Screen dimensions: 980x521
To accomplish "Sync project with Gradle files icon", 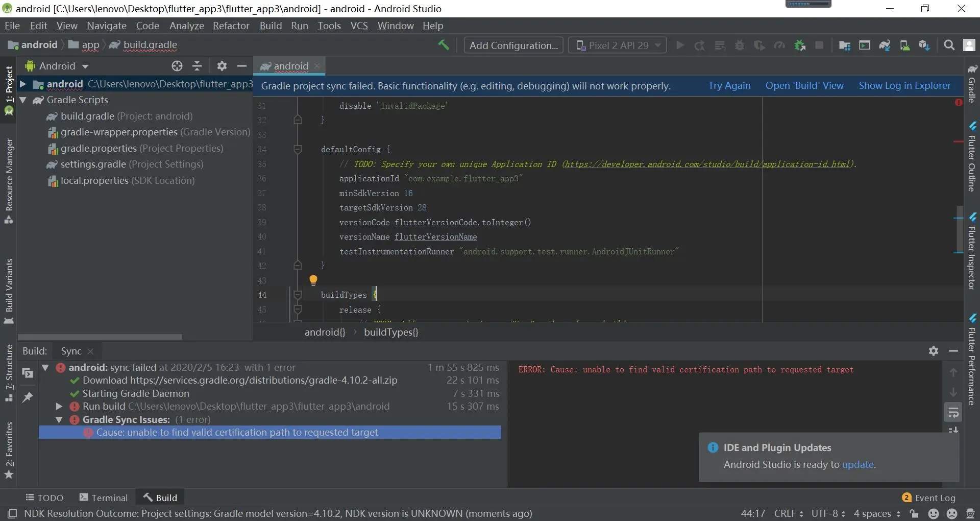I will (x=885, y=45).
